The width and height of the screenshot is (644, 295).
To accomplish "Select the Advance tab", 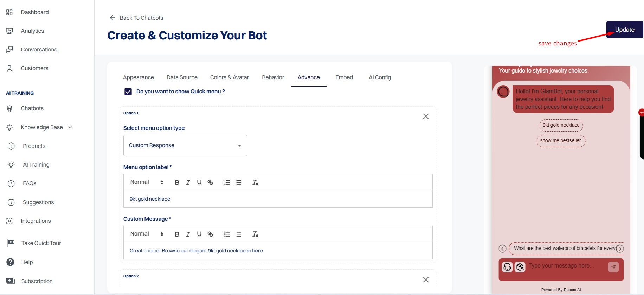I will click(309, 77).
